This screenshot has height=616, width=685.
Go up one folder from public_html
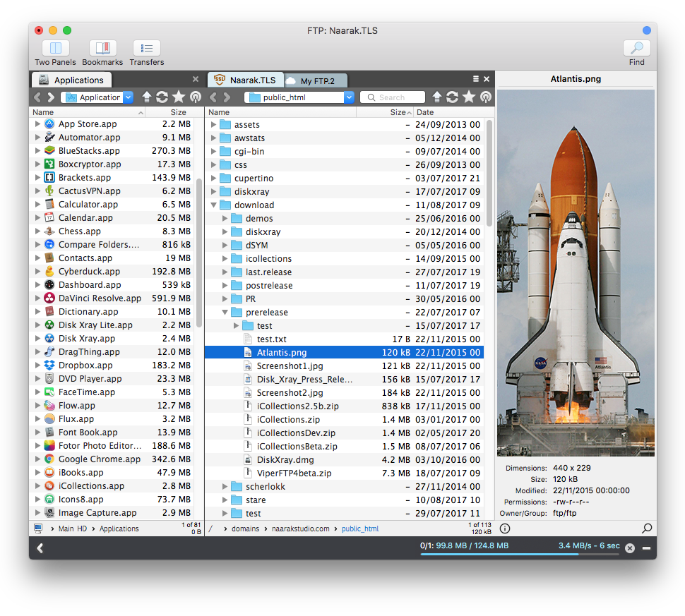coord(437,97)
